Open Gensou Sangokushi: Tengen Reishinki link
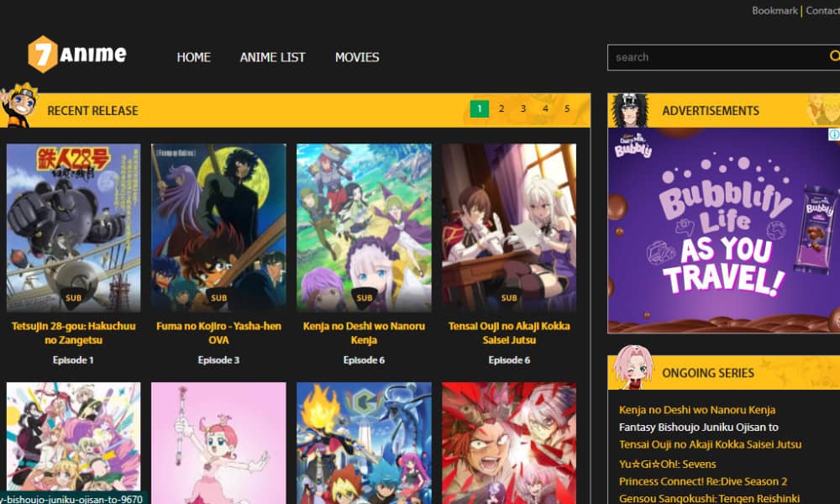Screen dimensions: 840x504 pyautogui.click(x=709, y=498)
